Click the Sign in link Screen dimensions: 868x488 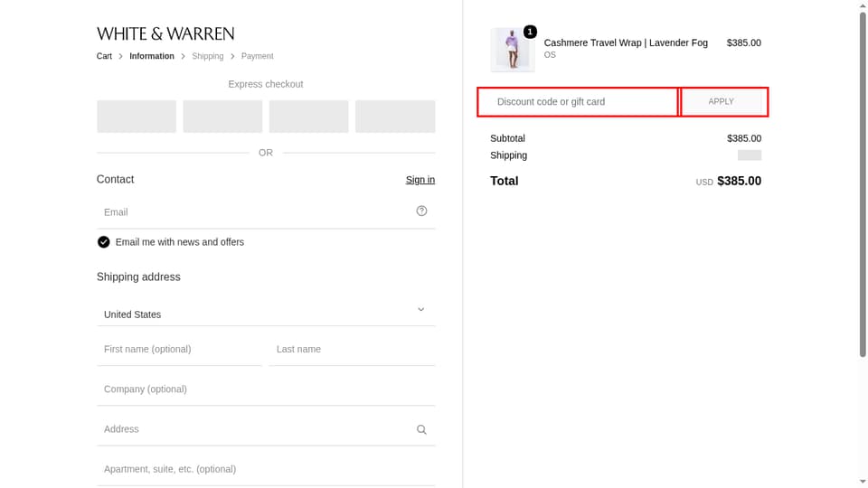click(420, 179)
